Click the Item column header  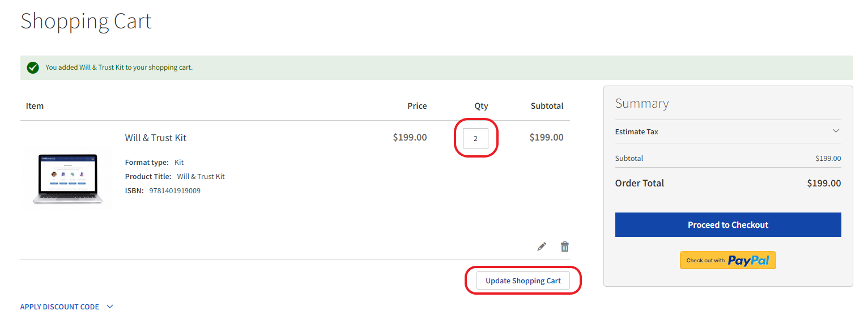pos(35,106)
